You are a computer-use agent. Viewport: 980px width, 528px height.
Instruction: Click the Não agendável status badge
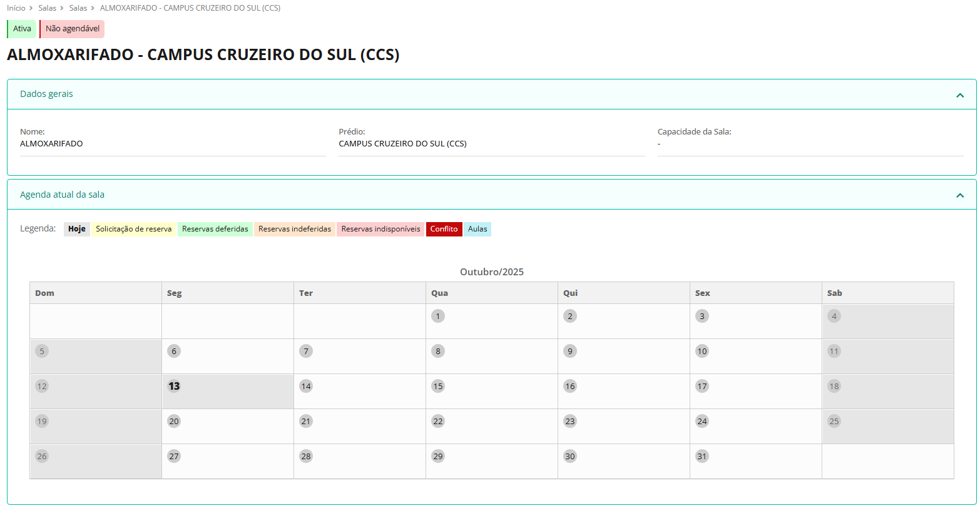pyautogui.click(x=73, y=29)
